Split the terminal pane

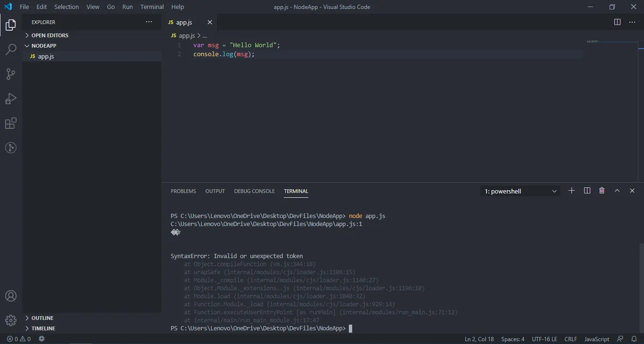(x=586, y=191)
